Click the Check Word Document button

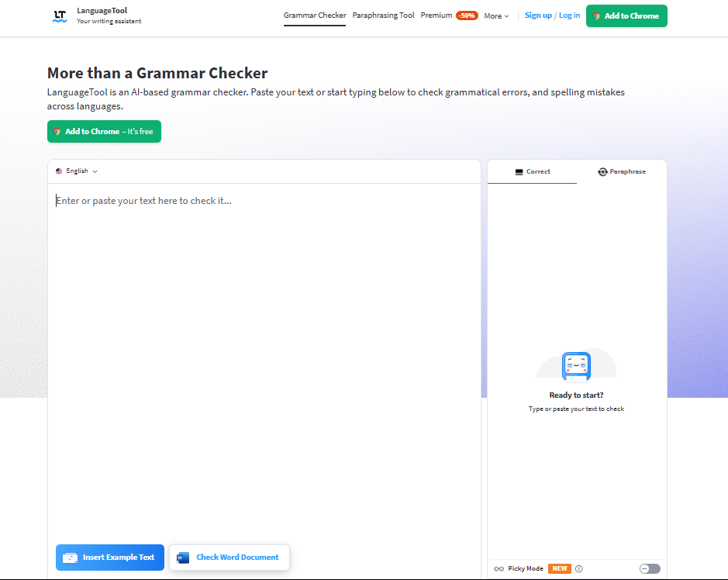[x=229, y=558]
